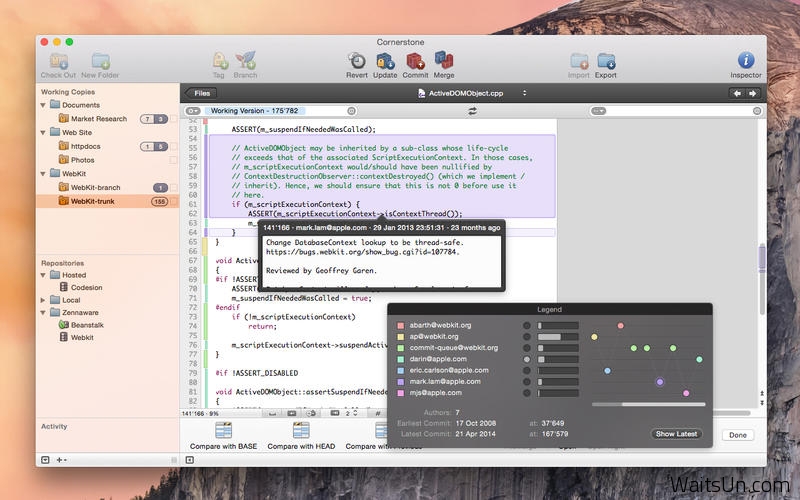Click the blue eric.carlson commit dot
Image resolution: width=800 pixels, height=500 pixels.
[x=607, y=371]
